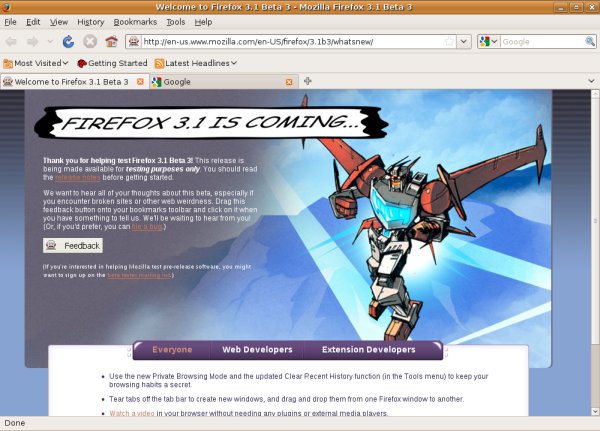Close the Welcome to Firefox 3.1 Beta 3 tab

[x=140, y=82]
